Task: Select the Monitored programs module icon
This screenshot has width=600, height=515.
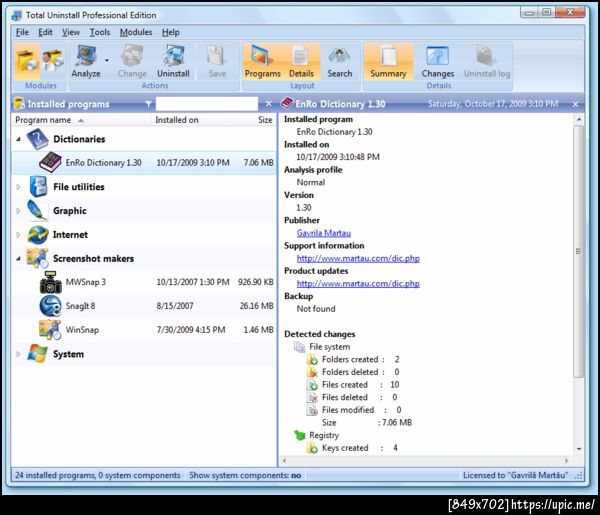Action: click(x=52, y=61)
